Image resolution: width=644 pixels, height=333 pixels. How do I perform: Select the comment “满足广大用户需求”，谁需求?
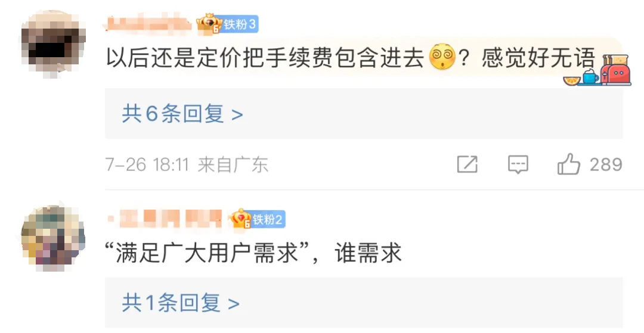click(x=253, y=252)
